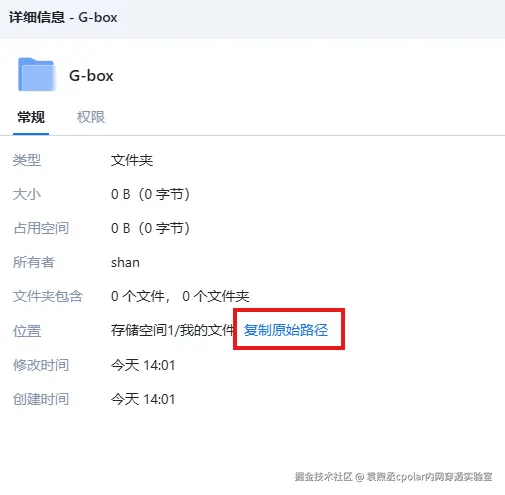Click the 文件夹 type value
This screenshot has height=495, width=505.
(x=132, y=160)
